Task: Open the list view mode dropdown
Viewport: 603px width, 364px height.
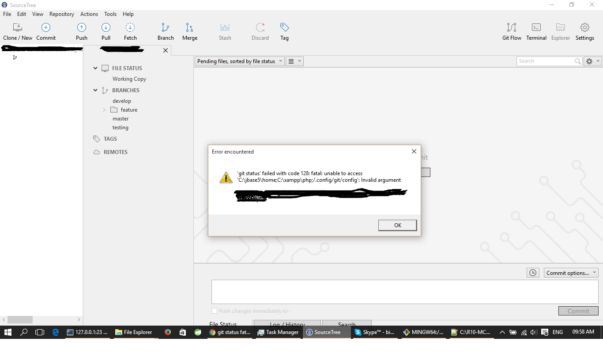Action: click(x=294, y=61)
